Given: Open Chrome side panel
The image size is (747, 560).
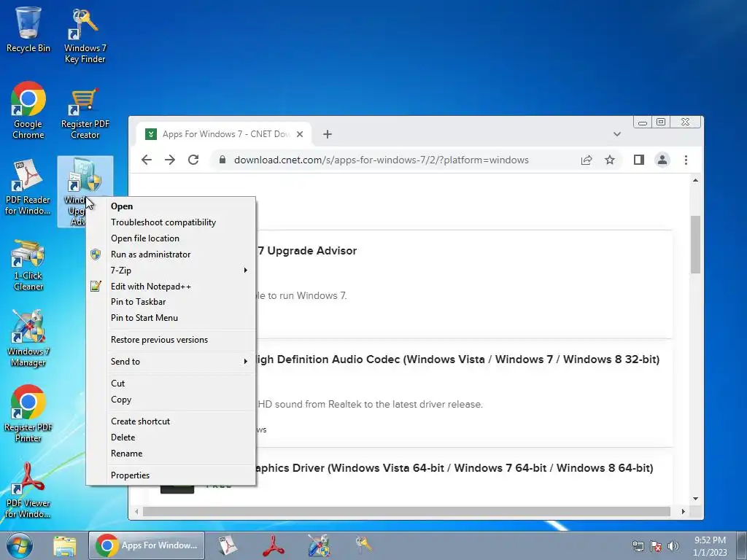Looking at the screenshot, I should coord(639,160).
